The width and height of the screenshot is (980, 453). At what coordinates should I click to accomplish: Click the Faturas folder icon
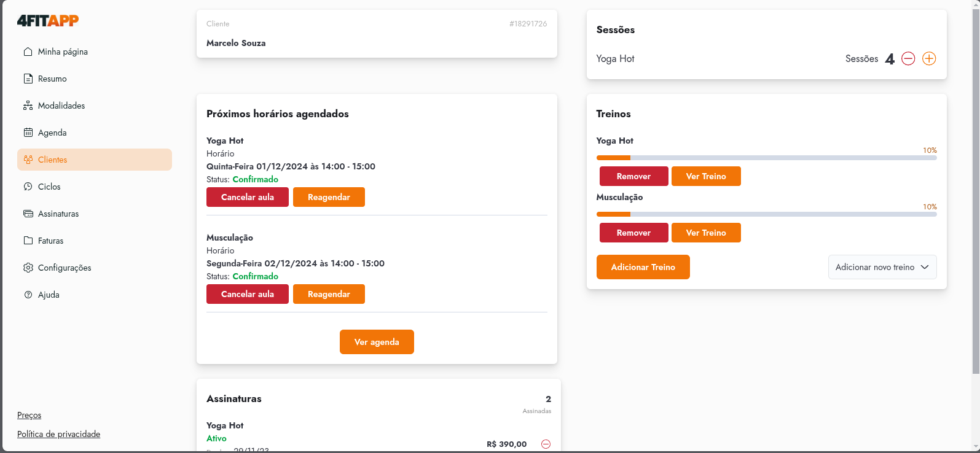click(28, 241)
